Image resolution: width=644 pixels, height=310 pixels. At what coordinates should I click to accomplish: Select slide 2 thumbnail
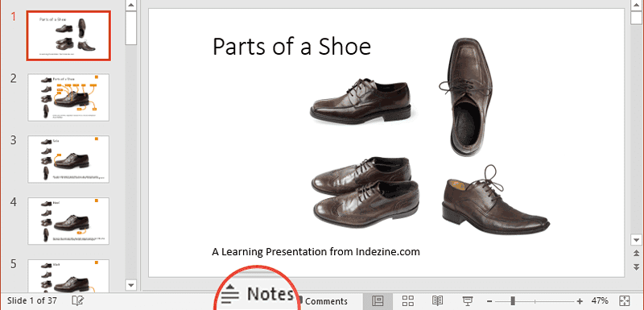point(68,97)
